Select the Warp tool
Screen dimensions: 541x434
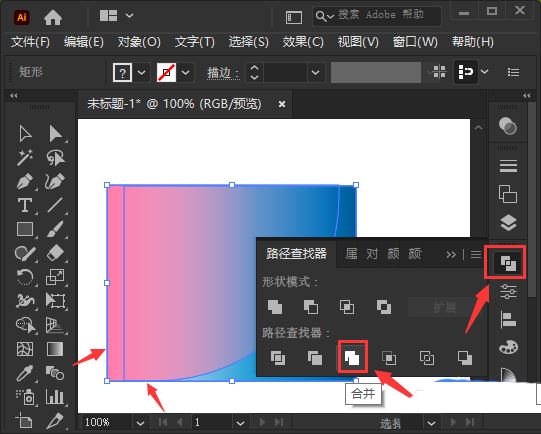[x=25, y=301]
